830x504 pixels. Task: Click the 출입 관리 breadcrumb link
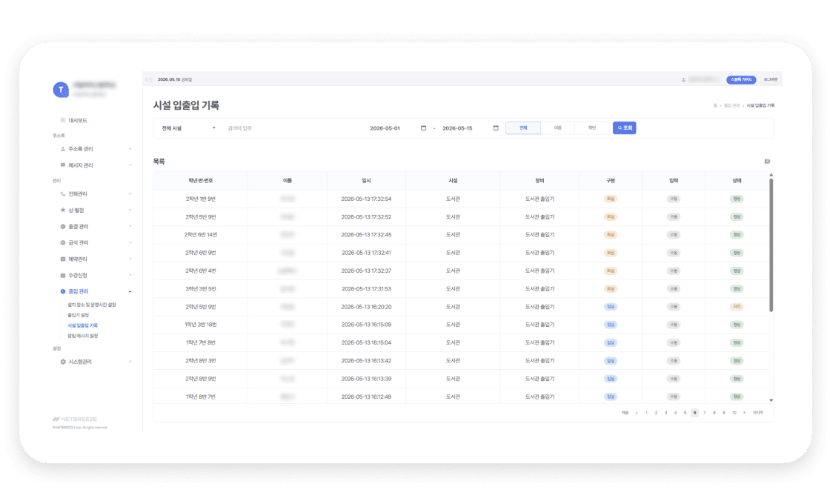[x=732, y=106]
